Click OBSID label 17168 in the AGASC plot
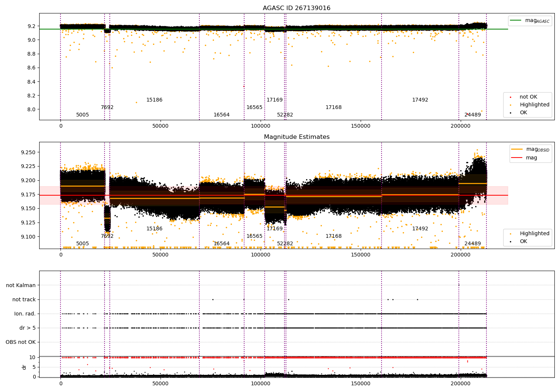Image resolution: width=560 pixels, height=392 pixels. [333, 108]
